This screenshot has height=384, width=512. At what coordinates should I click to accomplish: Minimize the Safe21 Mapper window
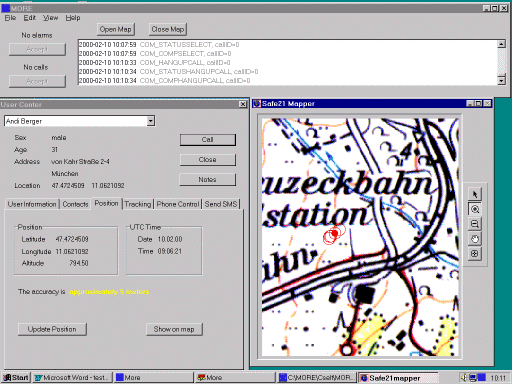point(470,104)
